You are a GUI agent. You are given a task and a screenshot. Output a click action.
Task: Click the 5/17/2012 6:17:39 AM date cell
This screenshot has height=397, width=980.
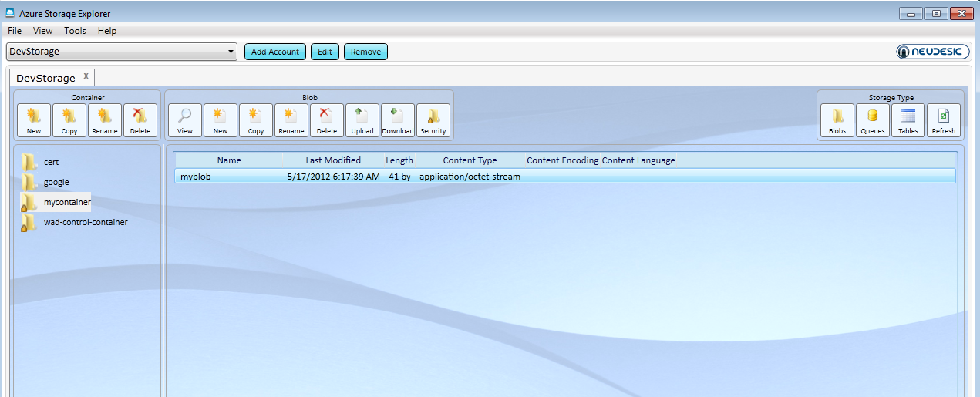point(333,177)
